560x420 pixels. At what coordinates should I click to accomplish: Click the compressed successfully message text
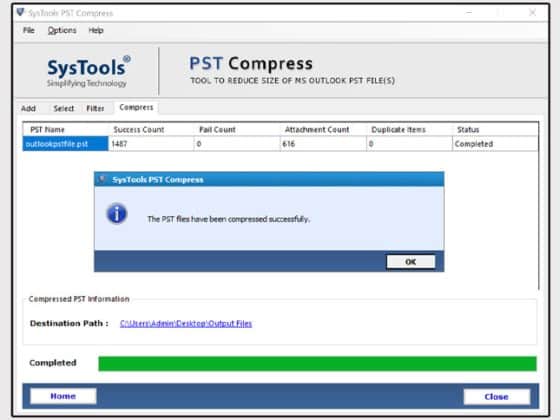pyautogui.click(x=229, y=219)
